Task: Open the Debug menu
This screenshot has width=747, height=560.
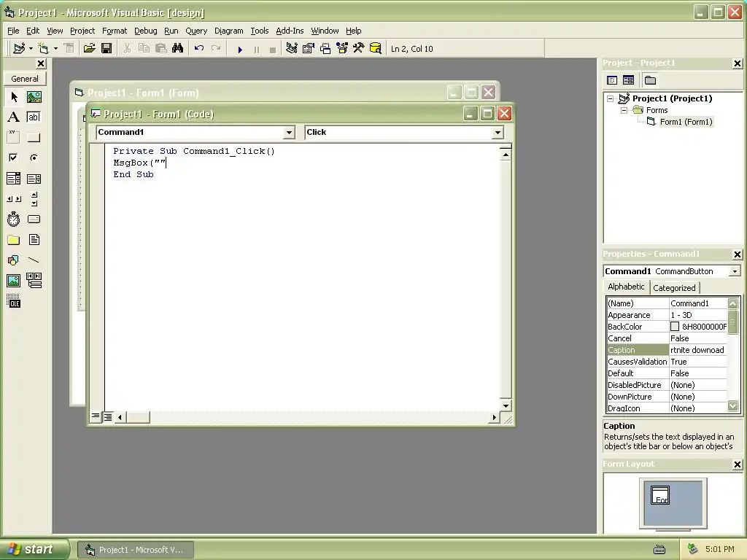Action: [x=145, y=31]
